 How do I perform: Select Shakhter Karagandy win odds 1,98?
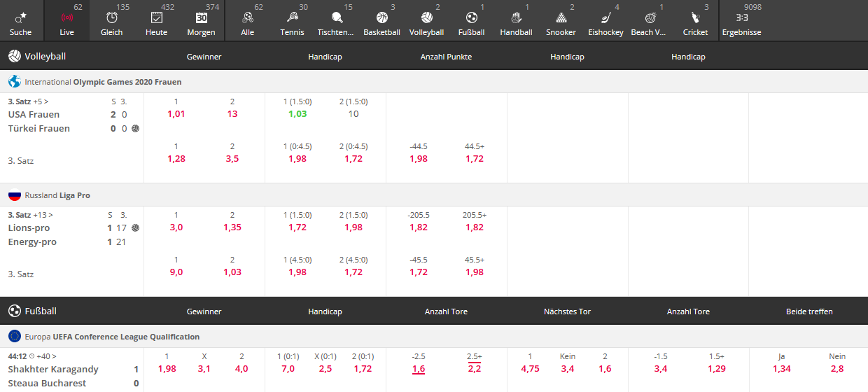(x=167, y=369)
